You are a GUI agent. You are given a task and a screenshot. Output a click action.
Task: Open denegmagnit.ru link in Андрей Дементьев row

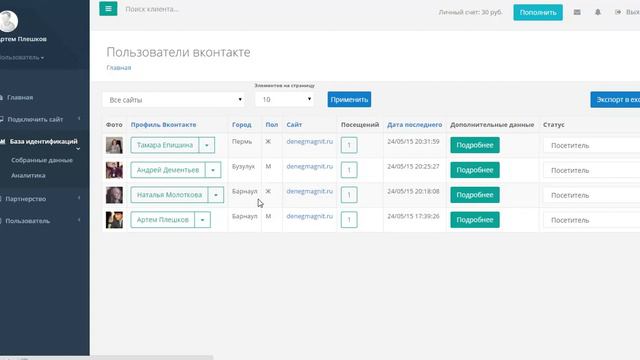[x=310, y=167]
